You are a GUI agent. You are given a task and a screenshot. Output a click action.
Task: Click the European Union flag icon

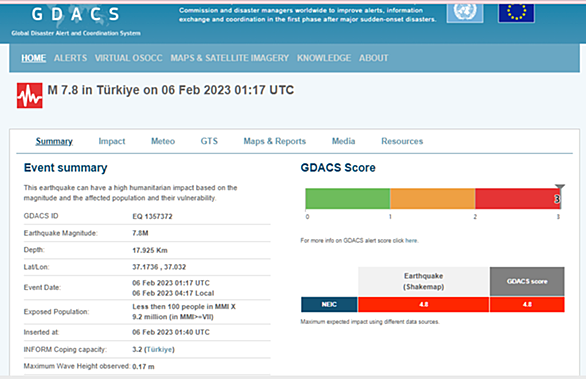516,12
